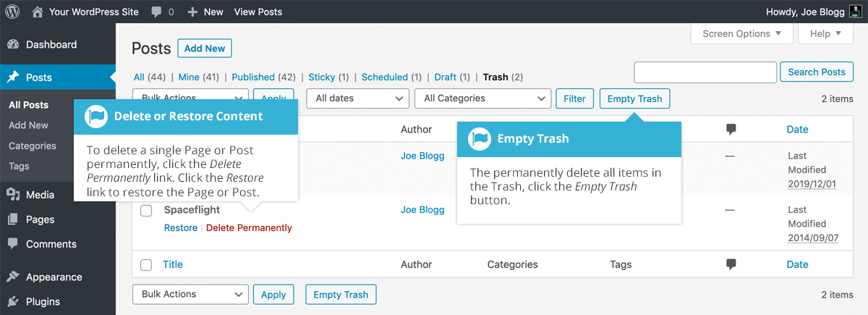Screen dimensions: 868x315
Task: Click the comments bubble in admin bar
Action: click(157, 12)
